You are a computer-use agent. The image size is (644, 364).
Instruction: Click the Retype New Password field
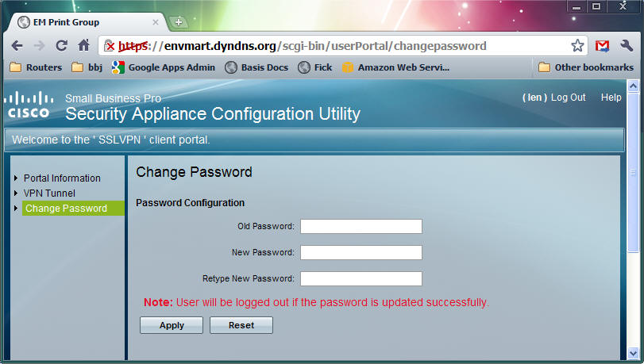pos(361,278)
